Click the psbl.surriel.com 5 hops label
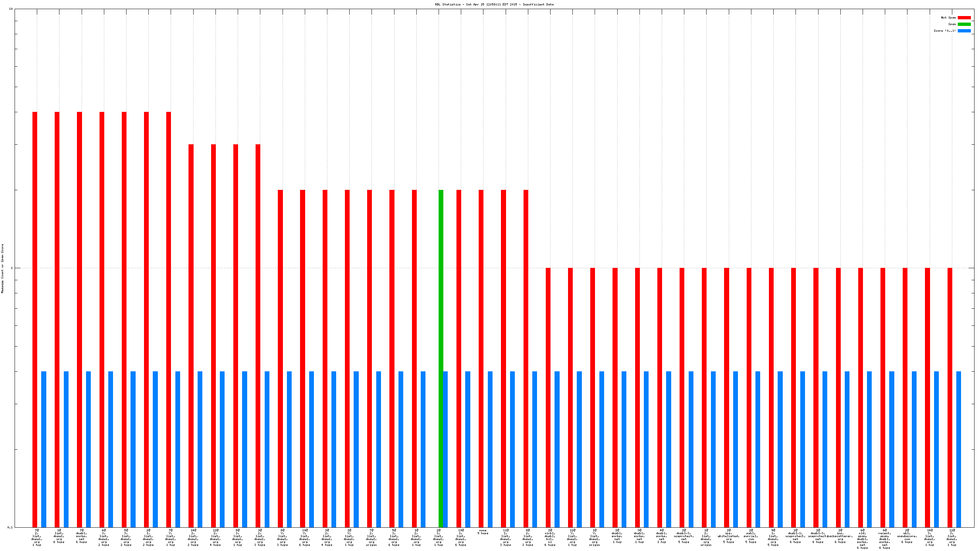Image resolution: width=980 pixels, height=551 pixels. pyautogui.click(x=751, y=536)
